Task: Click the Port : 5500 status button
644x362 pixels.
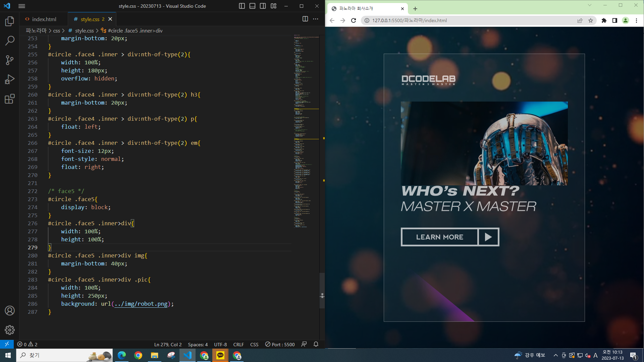Action: tap(280, 345)
